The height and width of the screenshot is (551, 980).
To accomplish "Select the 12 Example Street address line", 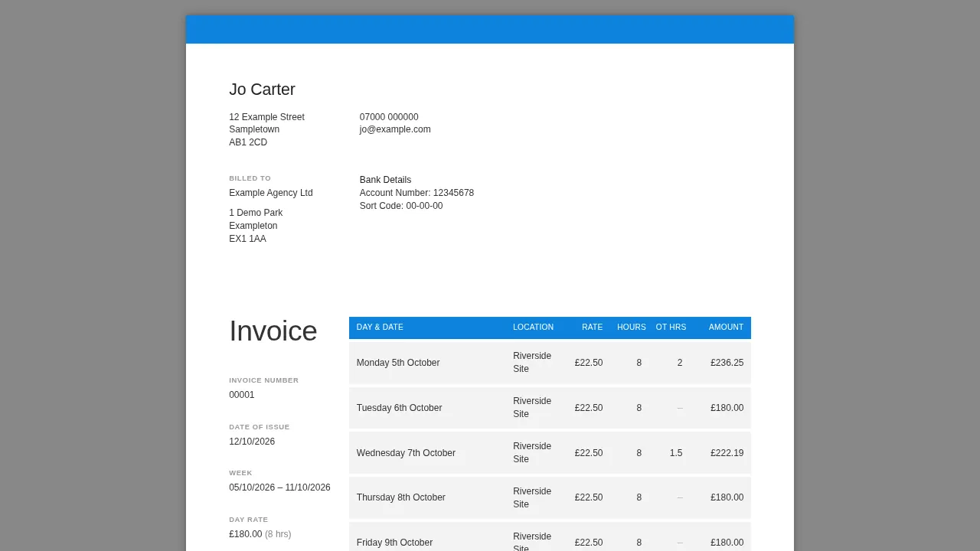I will 266,117.
